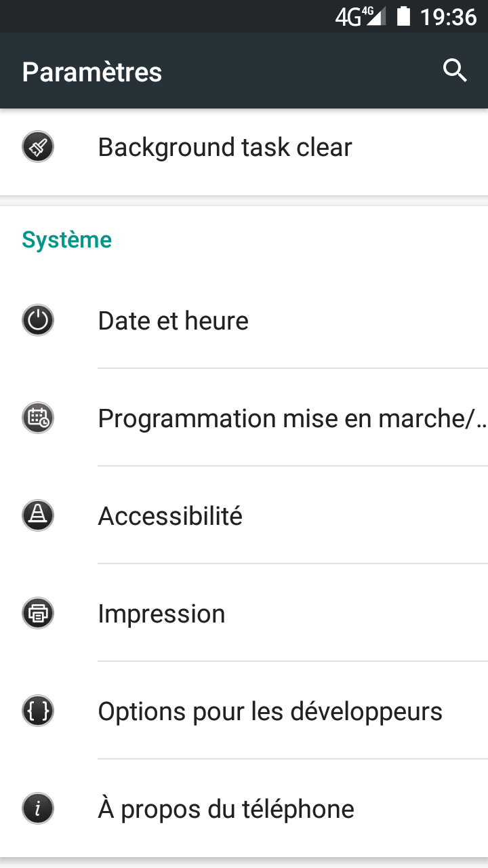Tap the developer options braces icon

tap(38, 711)
